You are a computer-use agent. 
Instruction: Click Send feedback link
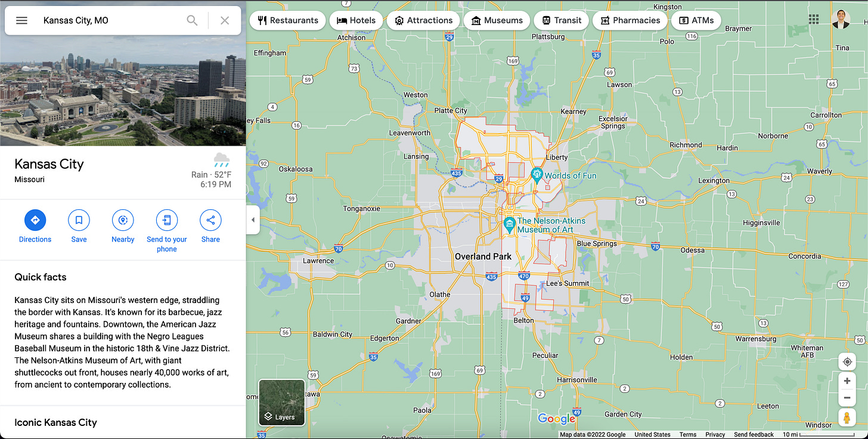[x=754, y=435]
